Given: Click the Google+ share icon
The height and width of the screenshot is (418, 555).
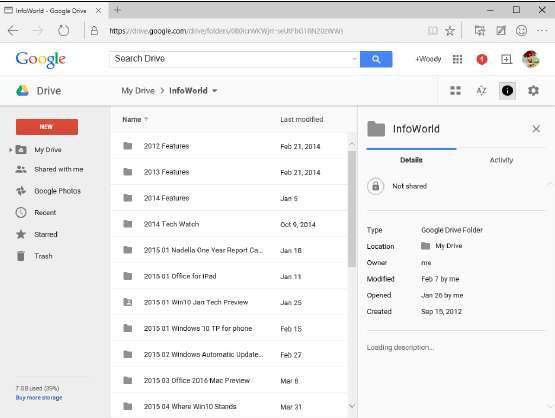Looking at the screenshot, I should 507,59.
